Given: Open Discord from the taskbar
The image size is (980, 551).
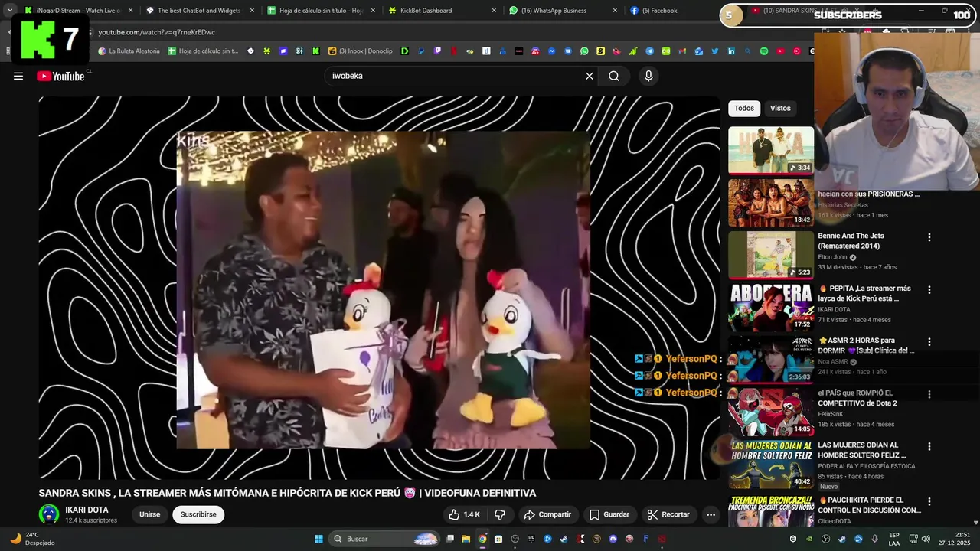Looking at the screenshot, I should pos(612,539).
